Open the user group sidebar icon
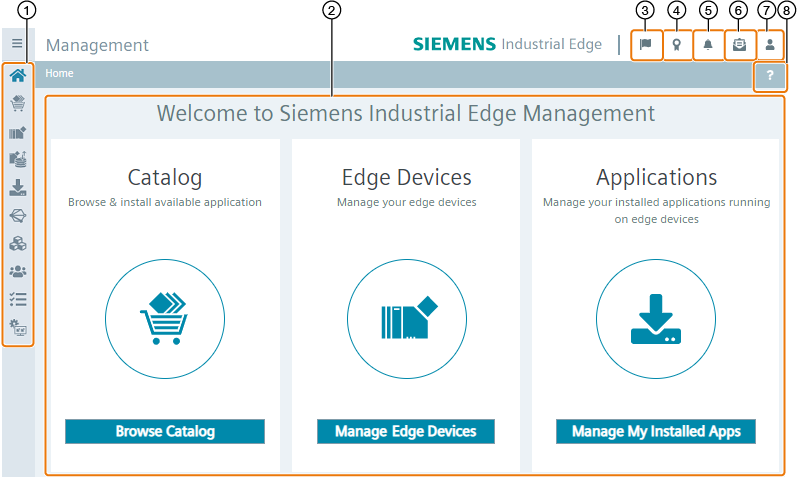 point(18,270)
